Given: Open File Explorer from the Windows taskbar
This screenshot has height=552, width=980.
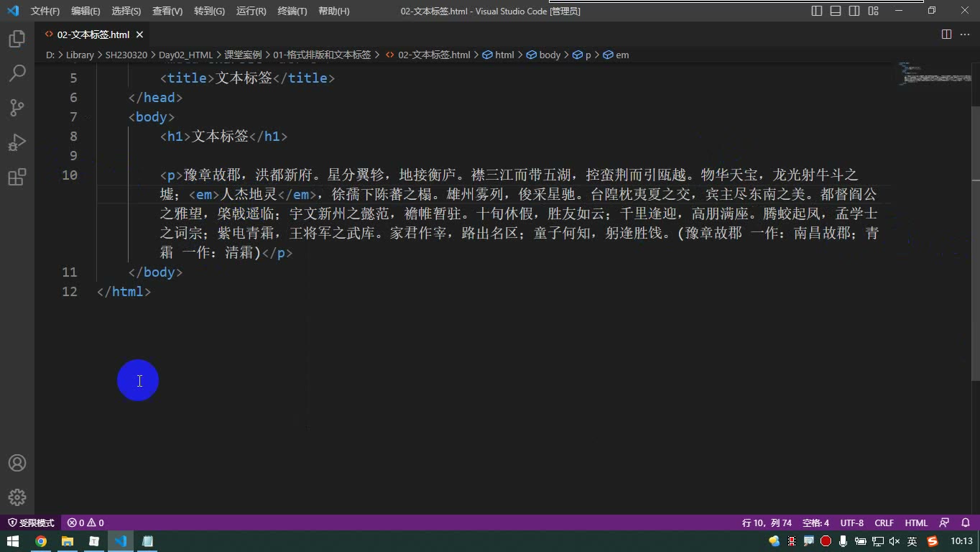Looking at the screenshot, I should coord(68,541).
